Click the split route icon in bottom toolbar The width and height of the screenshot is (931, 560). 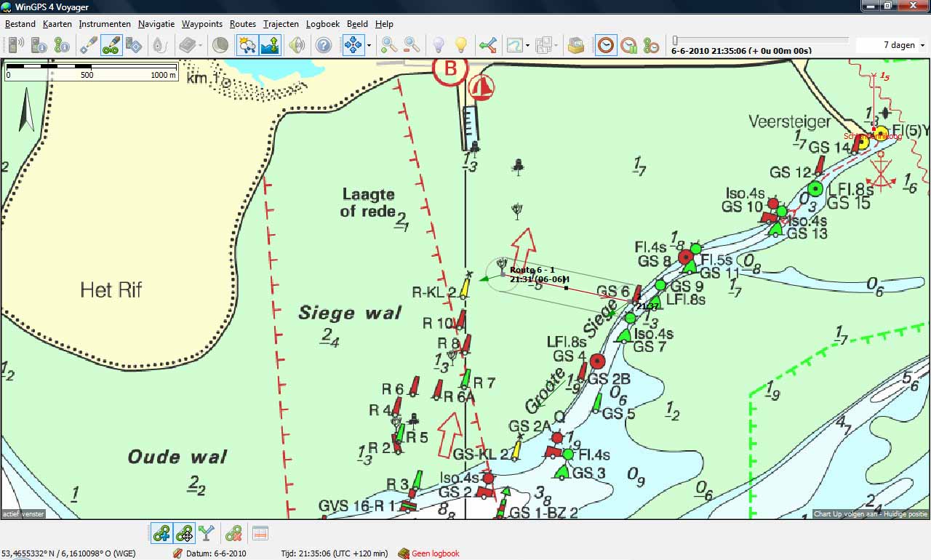207,534
